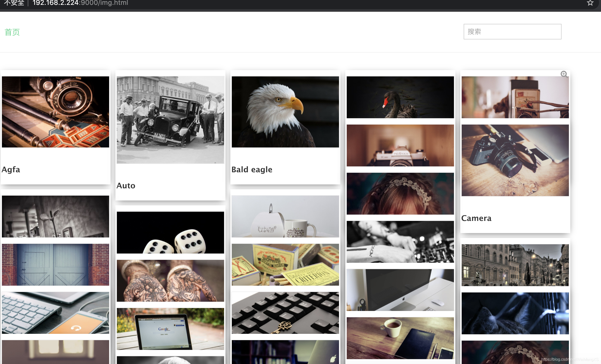Click the browser address bar URL
601x364 pixels.
click(x=80, y=3)
